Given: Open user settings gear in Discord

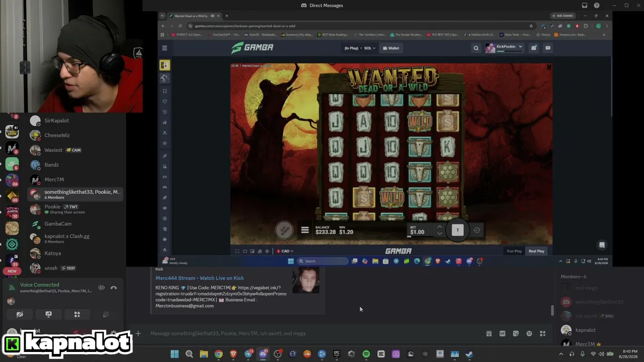Looking at the screenshot, I should point(114,333).
